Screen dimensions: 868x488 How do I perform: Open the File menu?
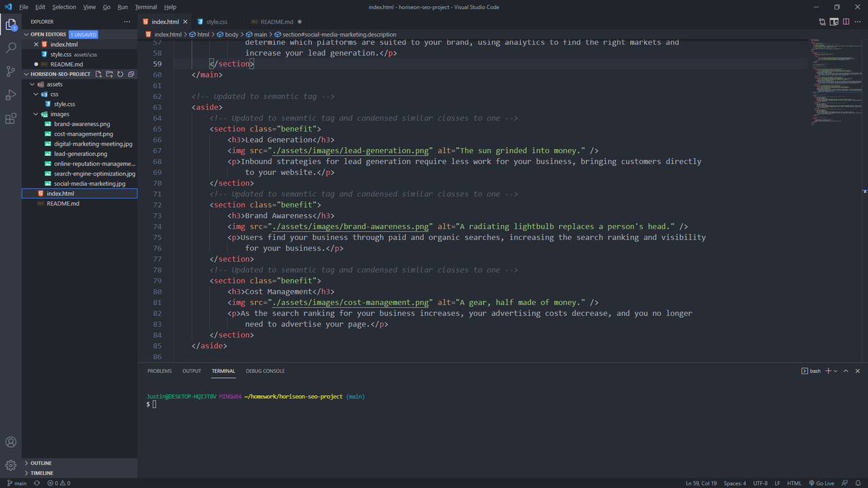click(24, 7)
